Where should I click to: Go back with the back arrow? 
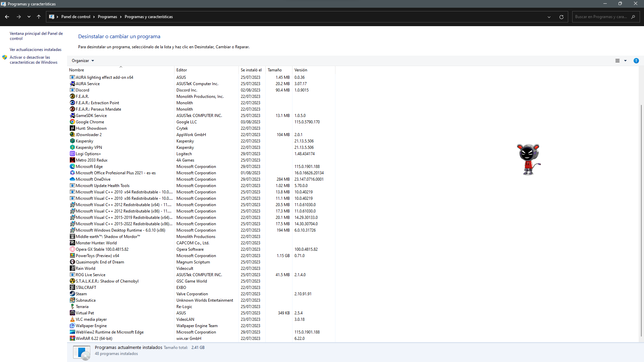7,17
